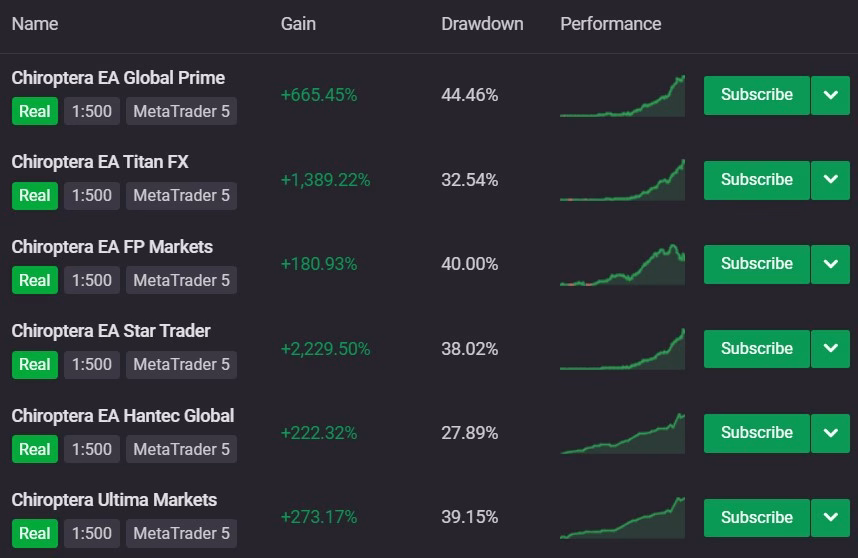Open chevron menu for Titan FX row
Screen dimensions: 858x558
(830, 180)
